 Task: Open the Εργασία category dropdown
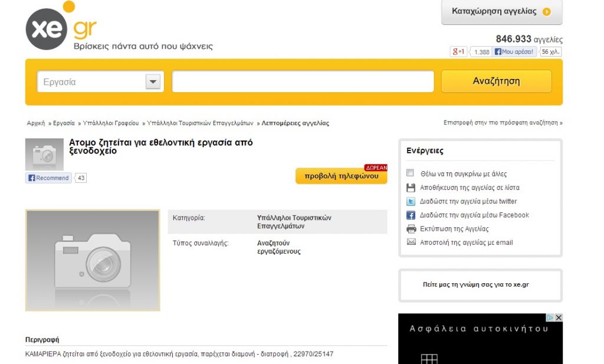tap(153, 82)
